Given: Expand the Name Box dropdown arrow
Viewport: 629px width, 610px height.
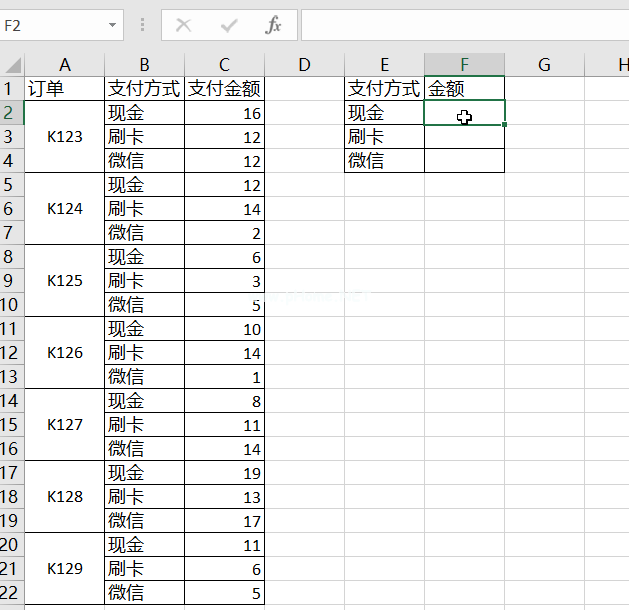Looking at the screenshot, I should 113,25.
